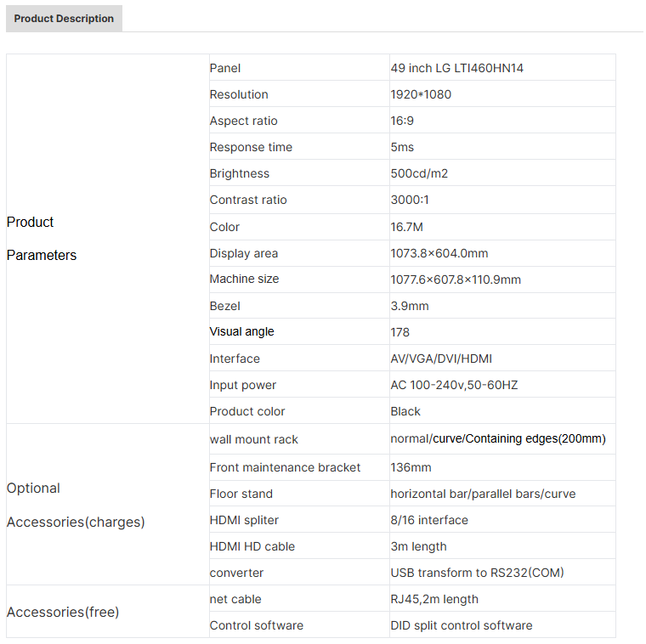Click the 1920*1080 resolution value
This screenshot has height=644, width=646.
[421, 94]
